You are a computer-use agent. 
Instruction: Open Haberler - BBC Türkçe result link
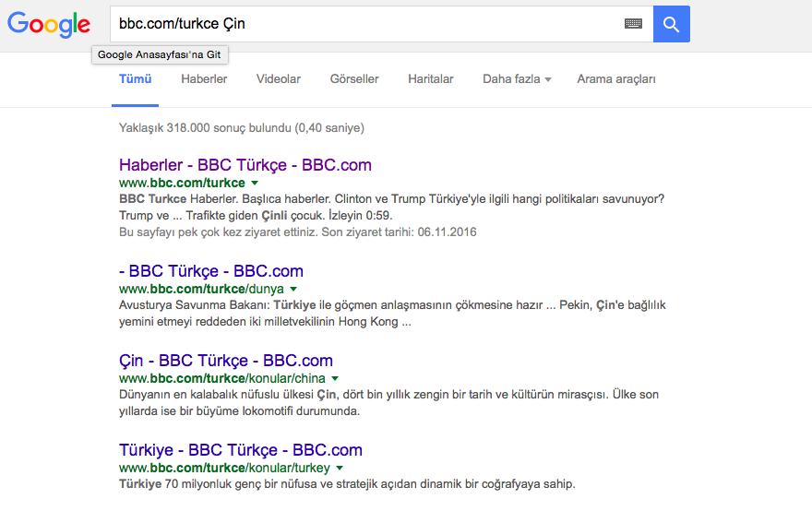coord(245,164)
